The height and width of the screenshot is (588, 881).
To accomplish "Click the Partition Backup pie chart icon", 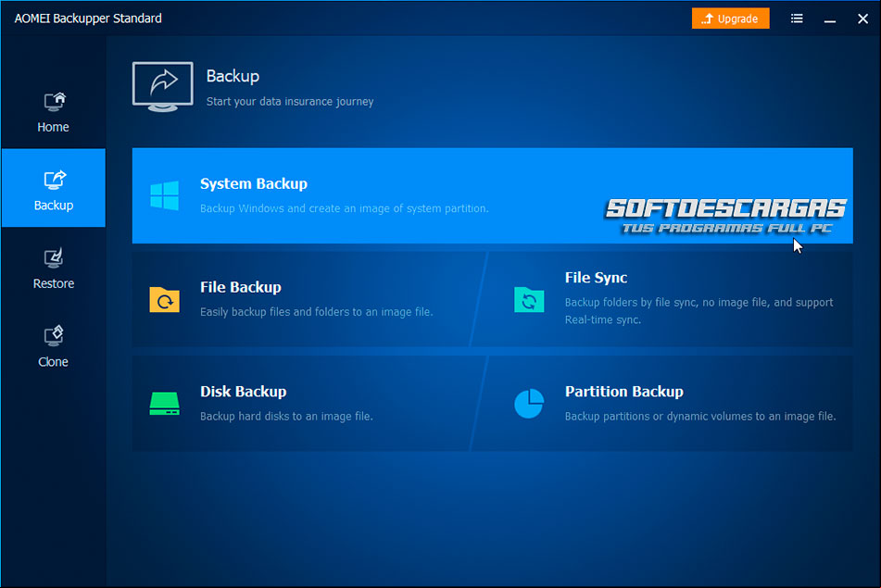I will [x=529, y=403].
